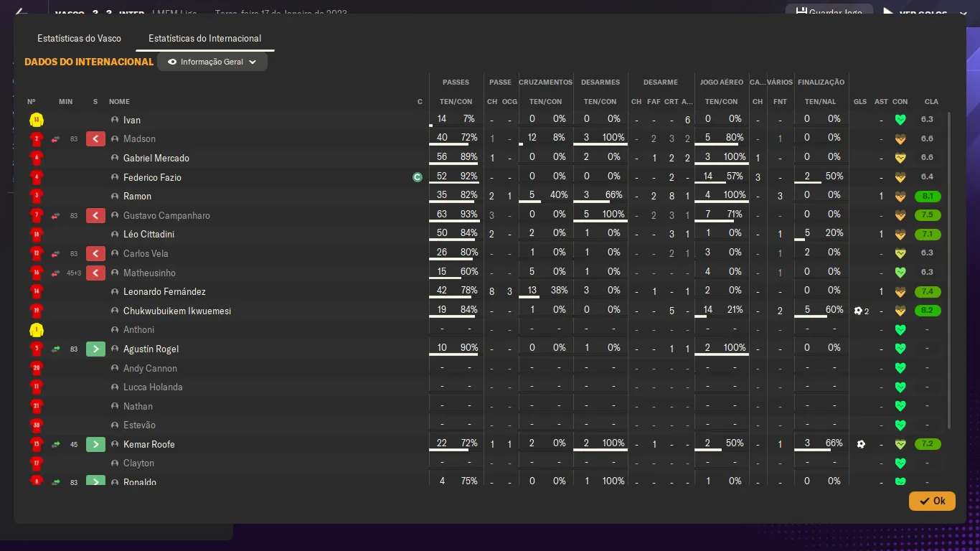Sort by FINALIZAÇÃO column header
The height and width of the screenshot is (551, 980).
(821, 83)
